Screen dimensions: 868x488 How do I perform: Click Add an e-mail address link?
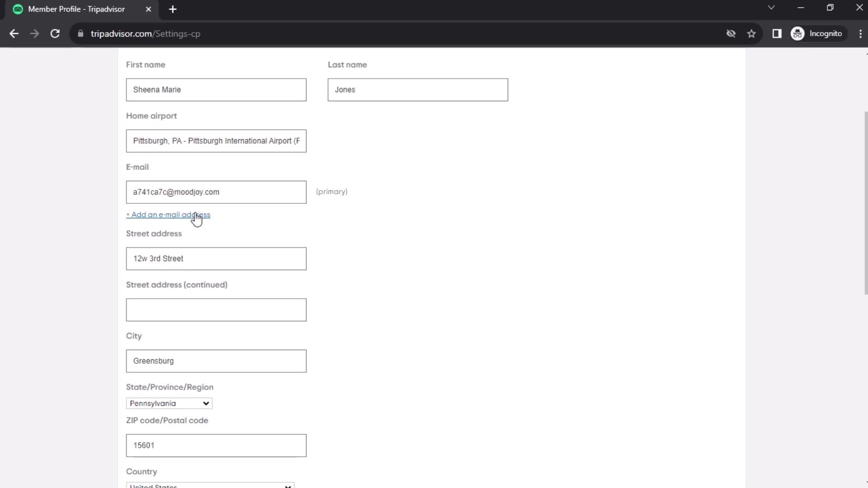tap(169, 215)
